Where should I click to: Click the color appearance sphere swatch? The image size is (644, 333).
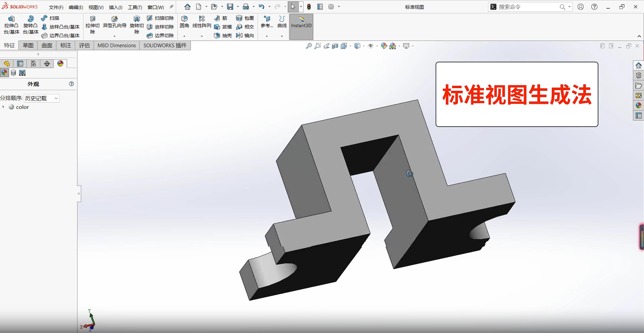(11, 107)
